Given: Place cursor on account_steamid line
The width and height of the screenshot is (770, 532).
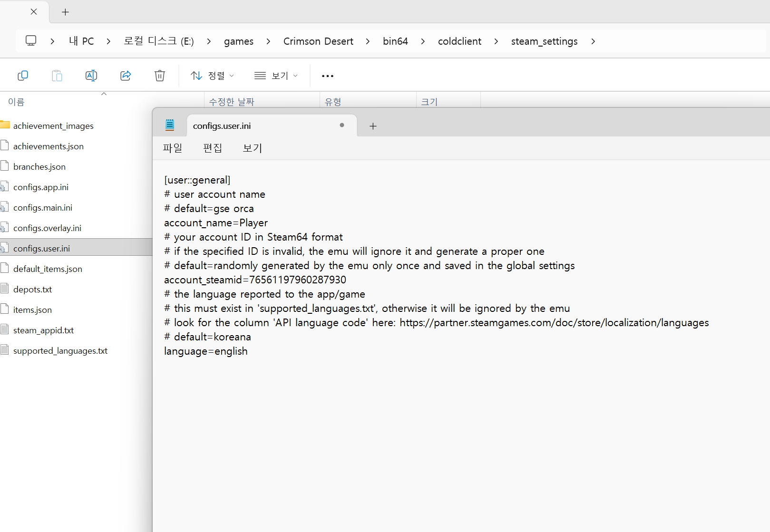Looking at the screenshot, I should tap(255, 280).
